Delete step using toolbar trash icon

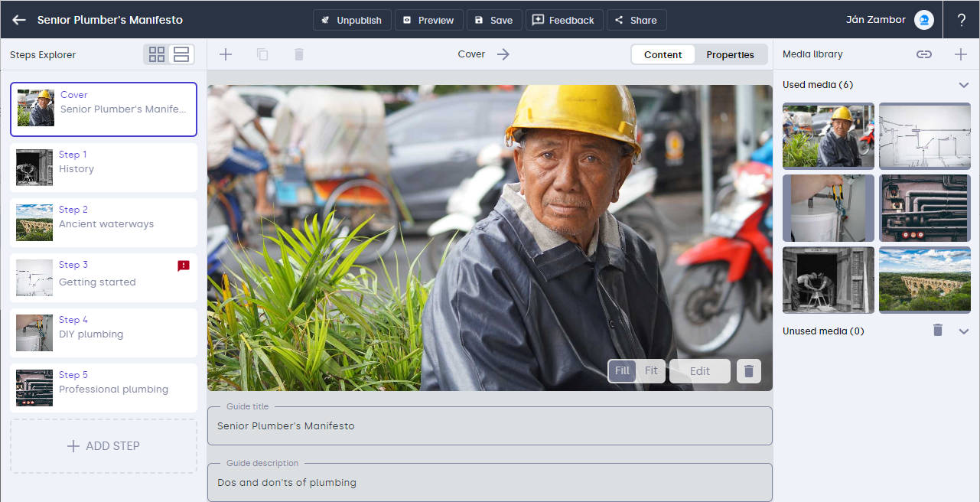299,54
